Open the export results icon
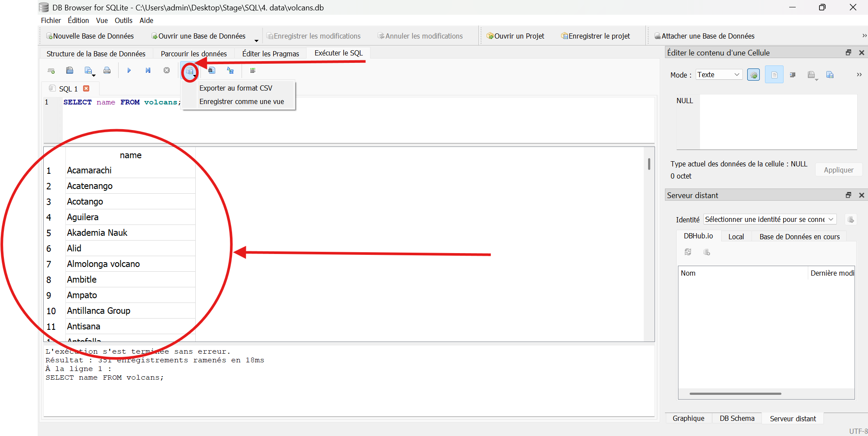Image resolution: width=868 pixels, height=436 pixels. click(190, 71)
